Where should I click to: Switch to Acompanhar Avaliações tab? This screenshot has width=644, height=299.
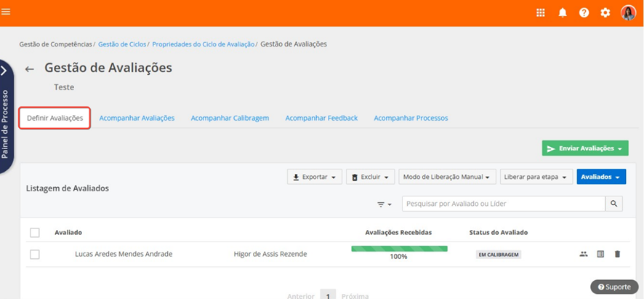click(x=137, y=118)
